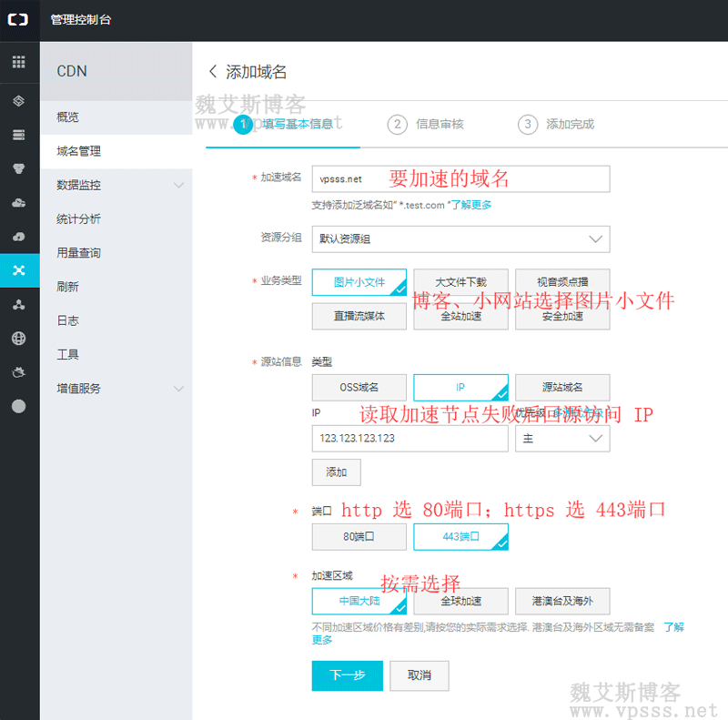Click the 了解更多 link under domain field
This screenshot has width=728, height=720.
471,205
